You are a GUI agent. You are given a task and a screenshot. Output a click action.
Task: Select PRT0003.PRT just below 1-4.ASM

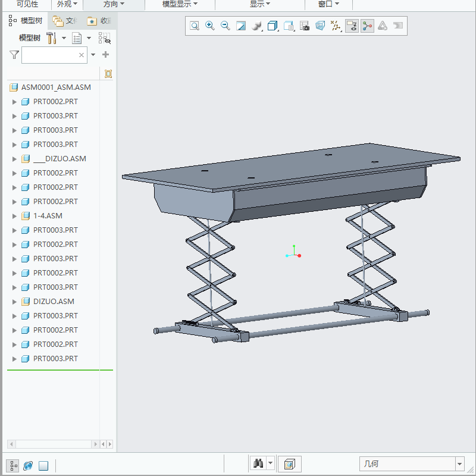(55, 230)
